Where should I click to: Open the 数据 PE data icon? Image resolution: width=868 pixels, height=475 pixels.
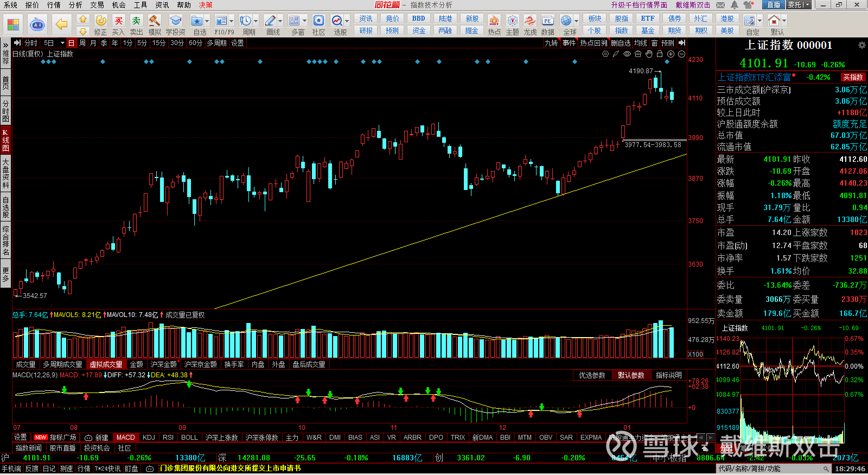click(548, 21)
